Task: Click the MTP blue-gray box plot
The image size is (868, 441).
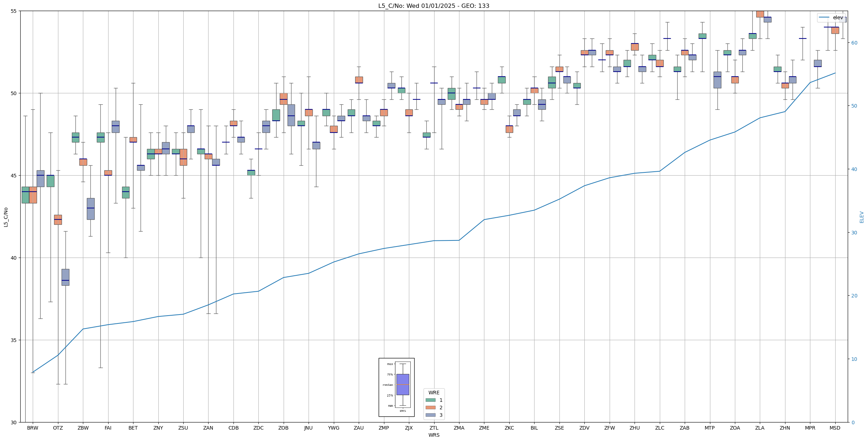Action: 717,80
